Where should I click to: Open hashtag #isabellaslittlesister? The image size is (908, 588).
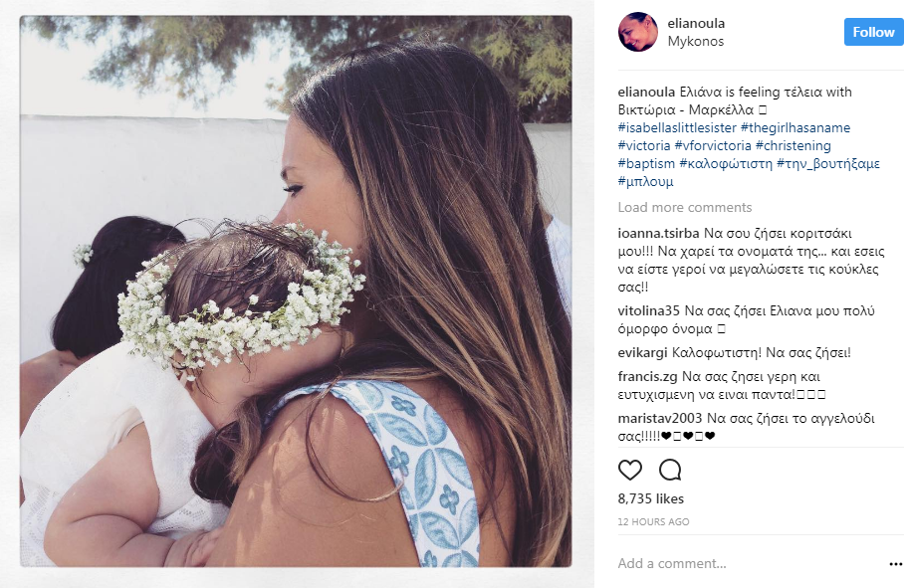pos(677,128)
